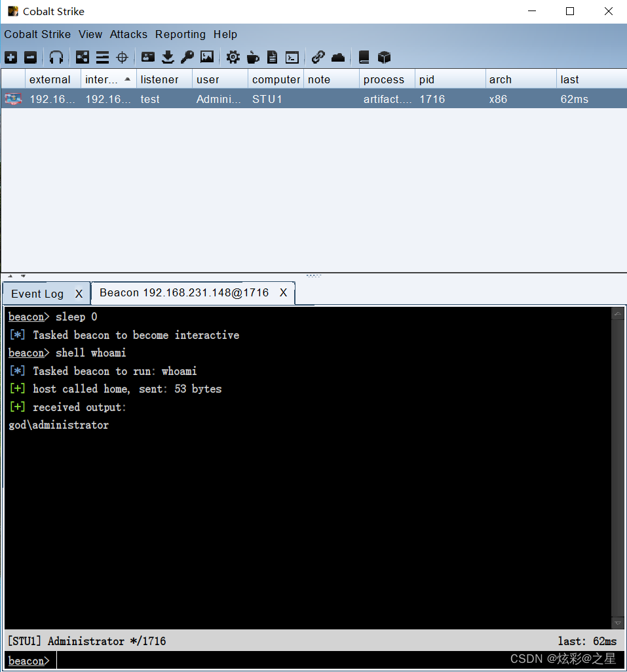Open listeners with the headphones icon

point(56,57)
